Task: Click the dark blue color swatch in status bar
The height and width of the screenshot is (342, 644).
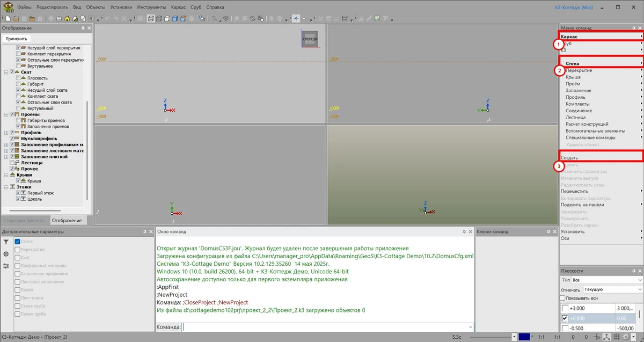Action: click(x=524, y=337)
